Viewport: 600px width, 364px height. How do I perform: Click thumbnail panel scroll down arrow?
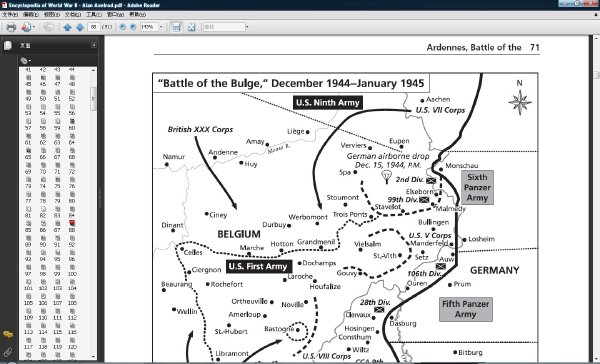(93, 356)
